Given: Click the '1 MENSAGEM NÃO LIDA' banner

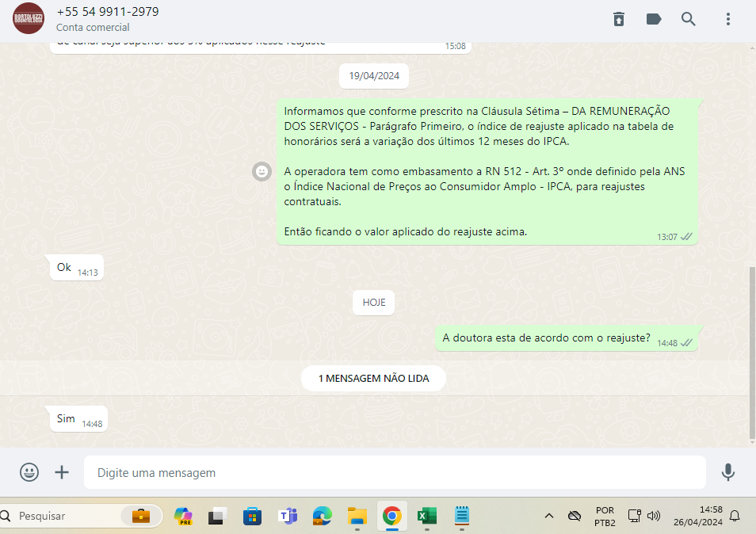Looking at the screenshot, I should tap(374, 379).
